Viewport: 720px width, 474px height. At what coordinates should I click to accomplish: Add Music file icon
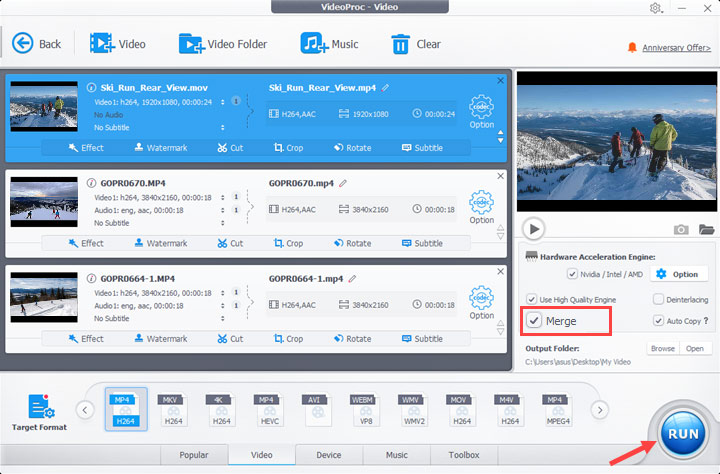[x=315, y=43]
